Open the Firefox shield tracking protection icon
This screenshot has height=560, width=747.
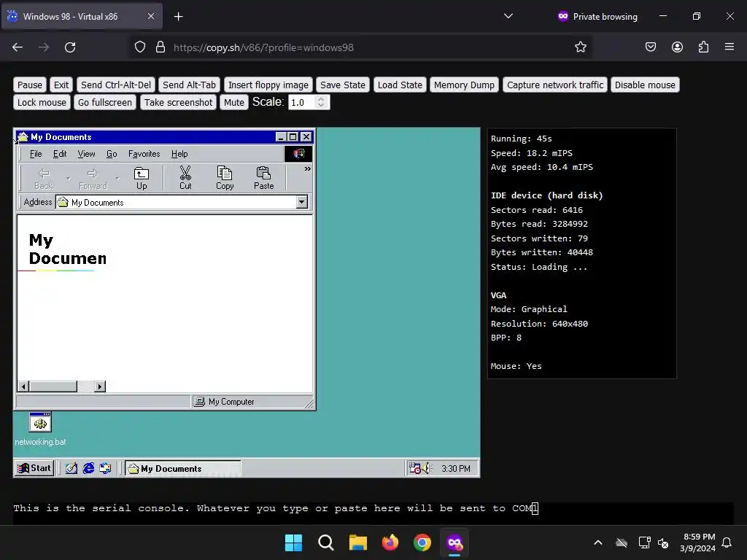(139, 47)
